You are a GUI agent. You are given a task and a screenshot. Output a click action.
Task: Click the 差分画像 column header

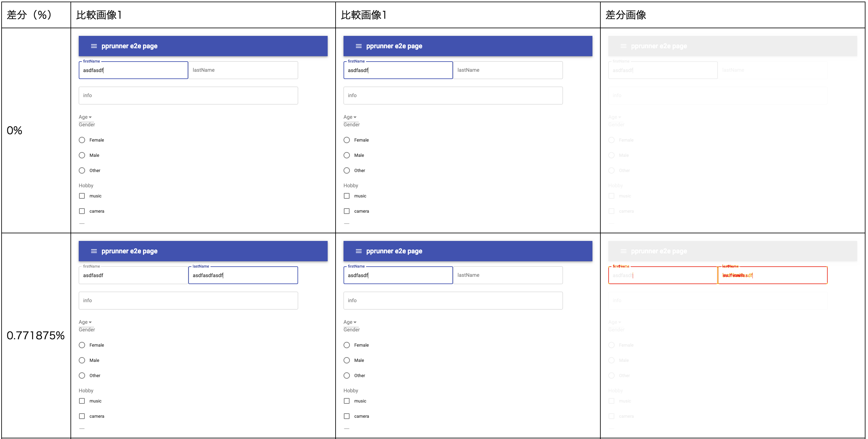tap(626, 15)
